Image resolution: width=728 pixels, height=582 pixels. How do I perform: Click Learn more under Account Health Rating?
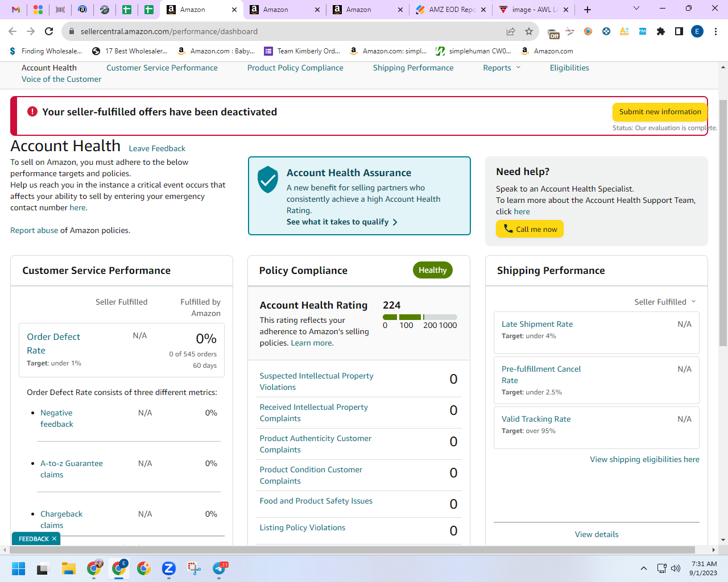tap(312, 343)
